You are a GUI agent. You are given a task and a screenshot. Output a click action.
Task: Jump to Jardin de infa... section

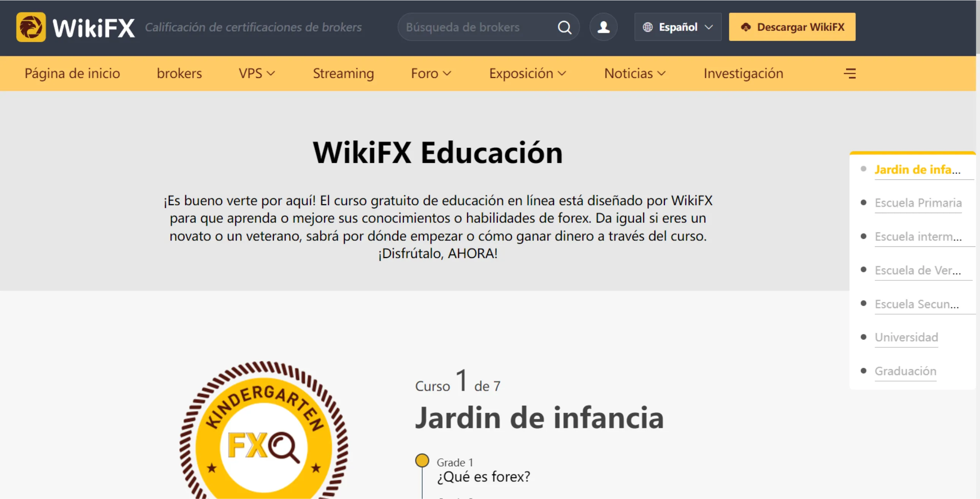[x=917, y=169]
